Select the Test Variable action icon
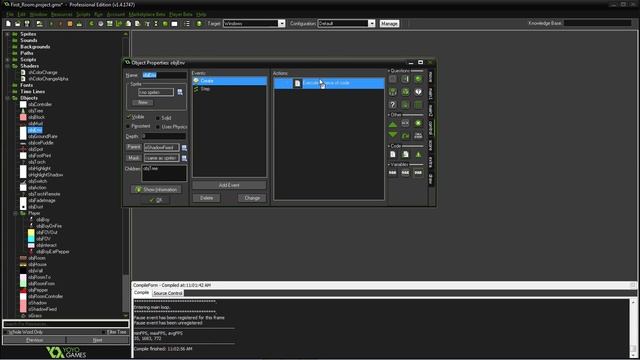The image size is (640, 360). tap(405, 173)
